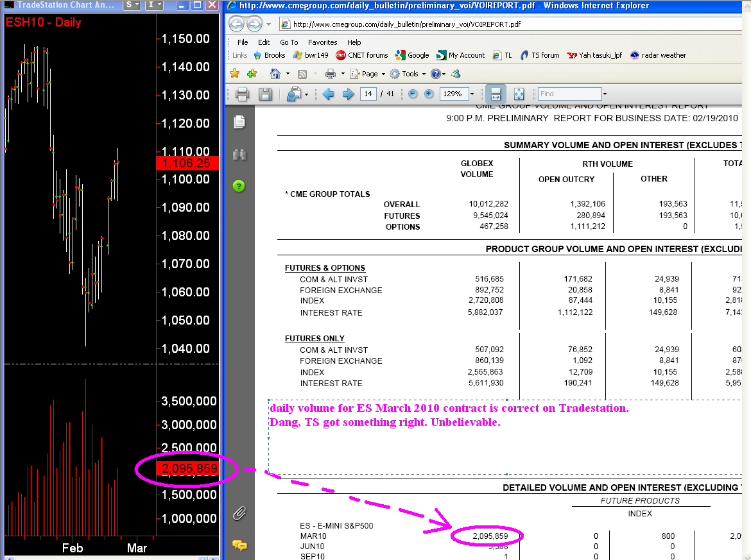Click the Home icon in command bar
Screen dimensions: 751x560
click(275, 73)
